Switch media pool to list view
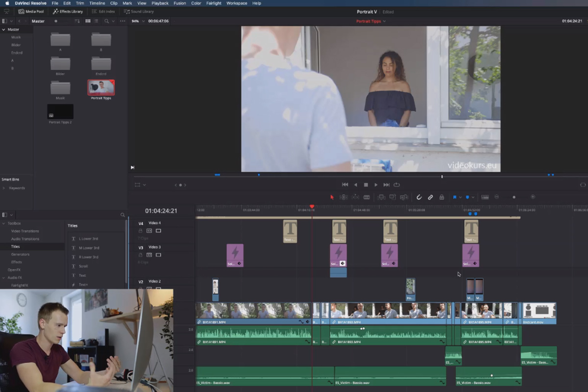The image size is (588, 392). 96,21
